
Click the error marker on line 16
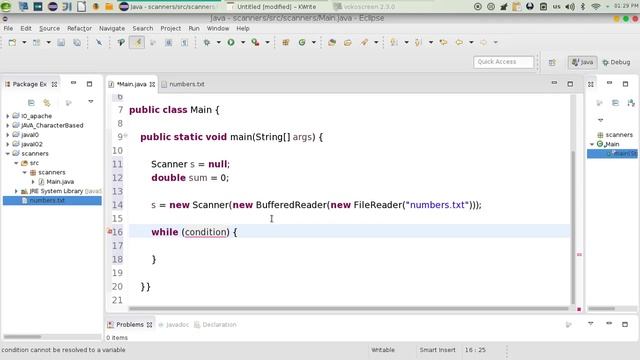point(109,231)
